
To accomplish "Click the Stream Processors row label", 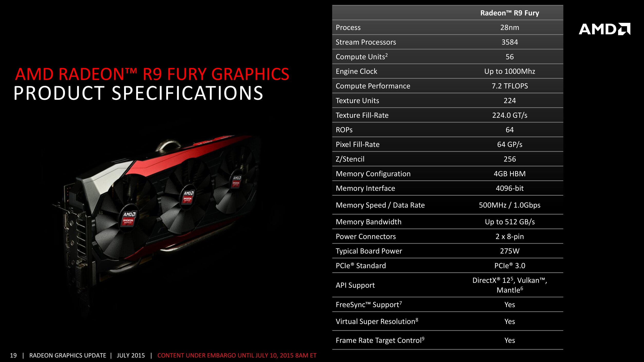I will pos(366,42).
